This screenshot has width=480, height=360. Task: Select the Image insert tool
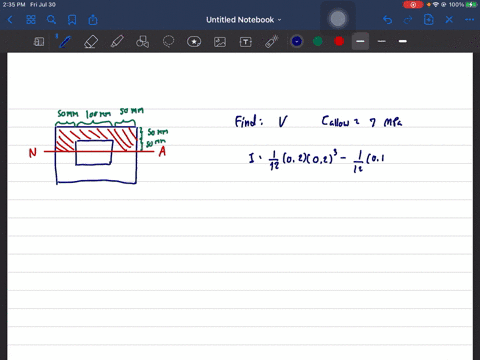click(x=220, y=42)
